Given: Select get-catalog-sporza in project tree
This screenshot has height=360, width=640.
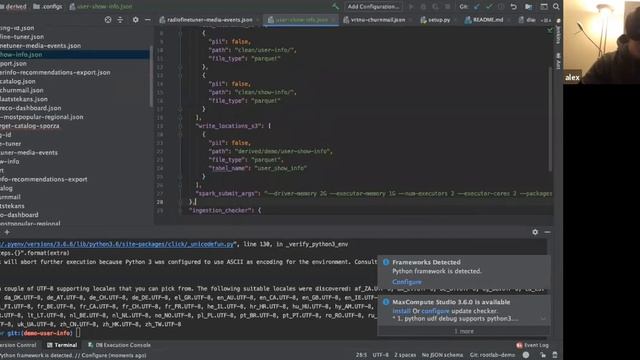Looking at the screenshot, I should [x=30, y=126].
